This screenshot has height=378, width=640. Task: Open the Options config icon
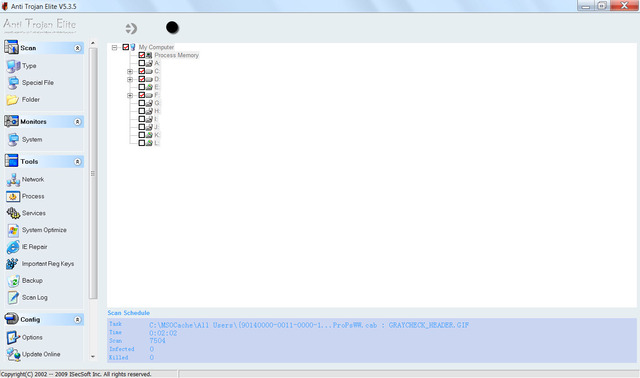point(13,338)
